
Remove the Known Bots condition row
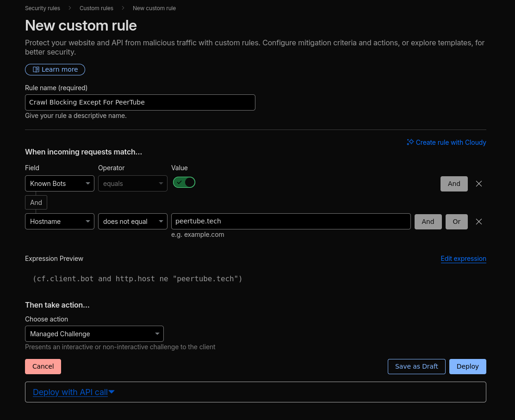[479, 184]
